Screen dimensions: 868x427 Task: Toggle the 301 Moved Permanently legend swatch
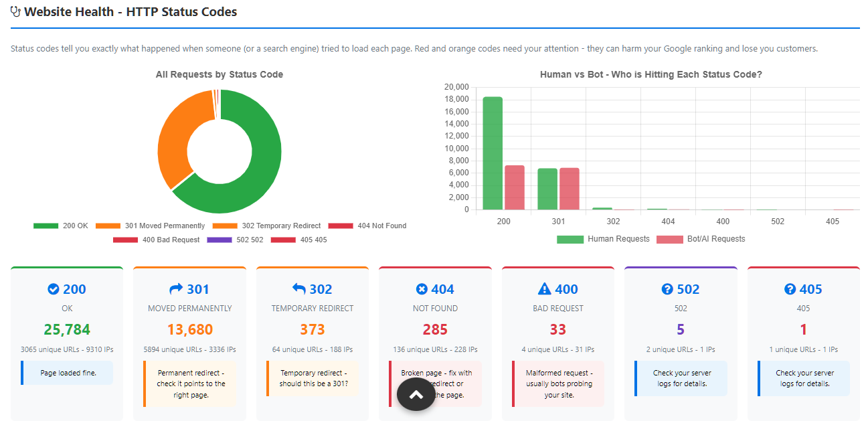tap(108, 226)
